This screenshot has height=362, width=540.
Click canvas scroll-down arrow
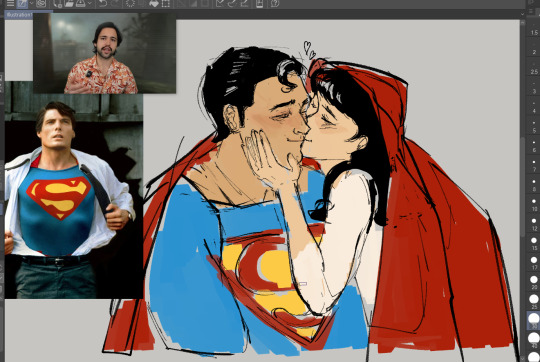click(522, 358)
